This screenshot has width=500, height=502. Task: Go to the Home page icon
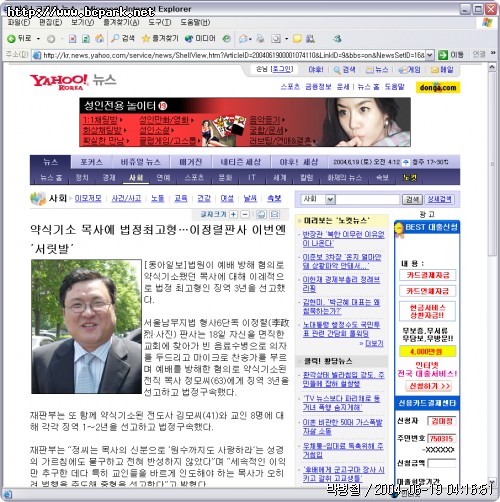click(99, 39)
